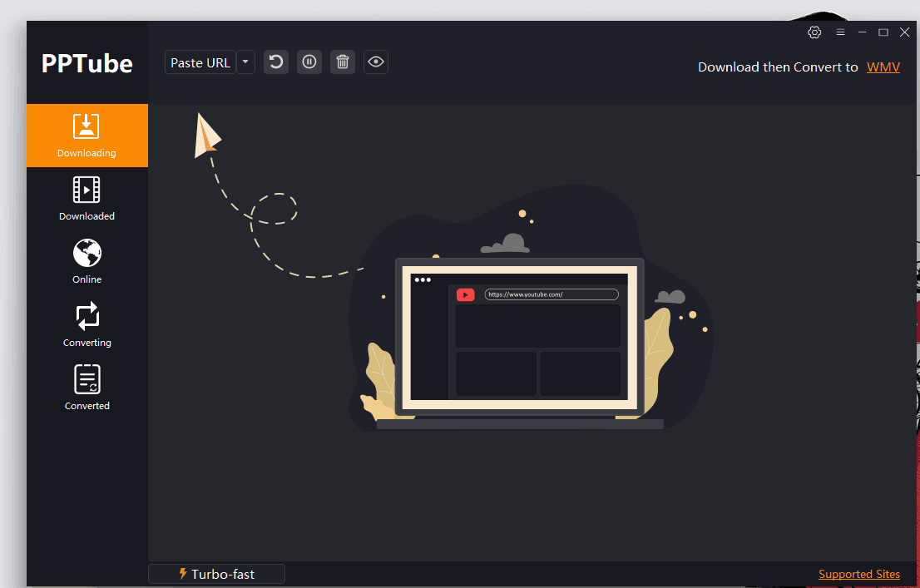Screen dimensions: 920x588
Task: Click the PPTube logo
Action: (x=87, y=63)
